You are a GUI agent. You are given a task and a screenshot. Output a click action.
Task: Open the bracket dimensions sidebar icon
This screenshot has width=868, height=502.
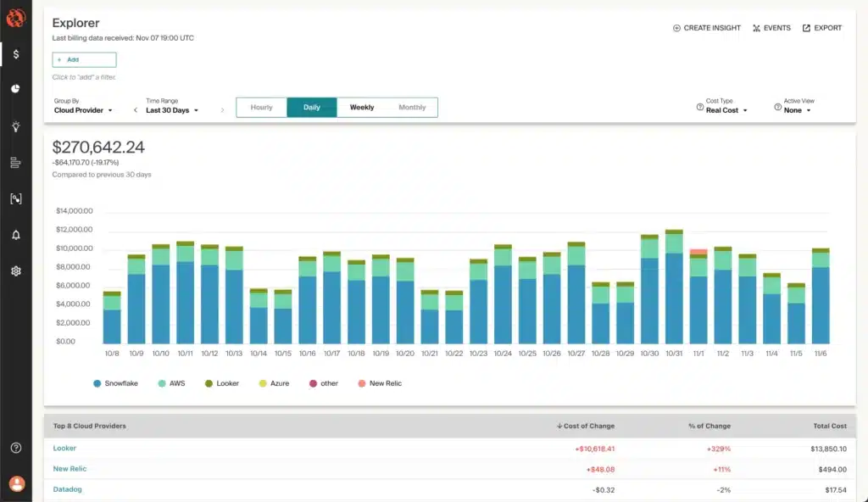pos(16,199)
